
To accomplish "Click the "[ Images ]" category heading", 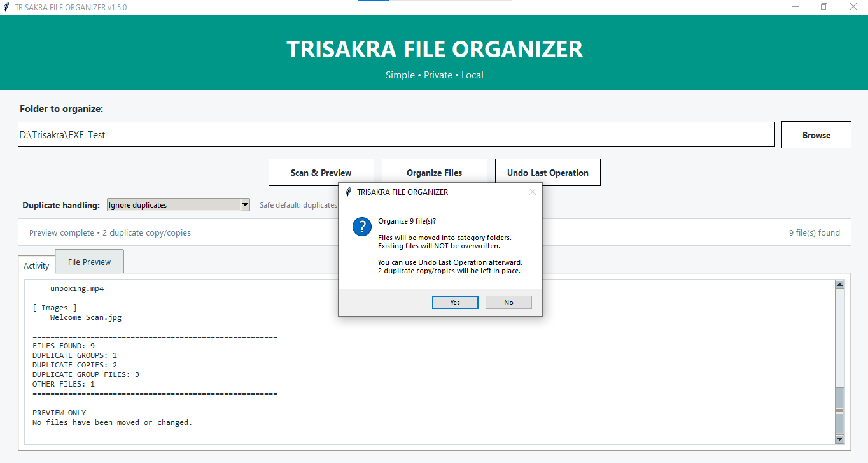I will coord(55,308).
